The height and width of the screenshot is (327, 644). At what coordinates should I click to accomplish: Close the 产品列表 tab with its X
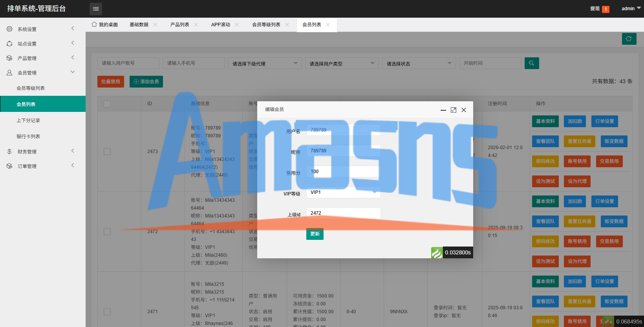coord(196,25)
